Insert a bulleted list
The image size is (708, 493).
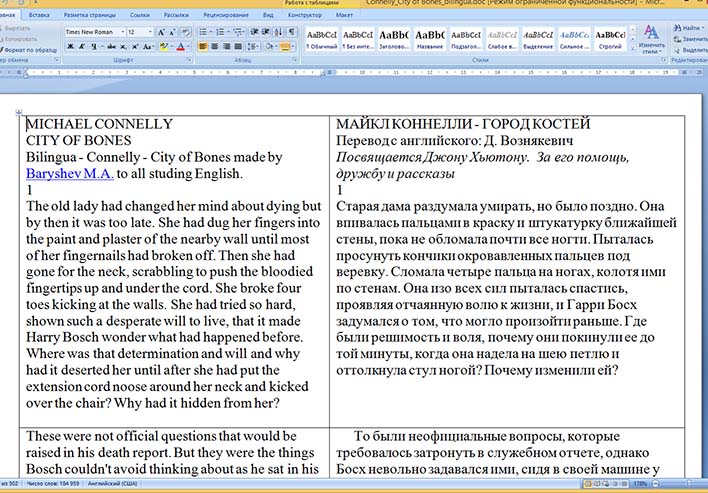pyautogui.click(x=203, y=32)
